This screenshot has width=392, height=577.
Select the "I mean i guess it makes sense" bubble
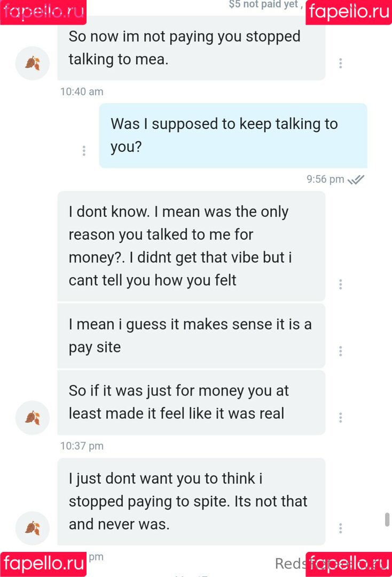click(x=191, y=336)
